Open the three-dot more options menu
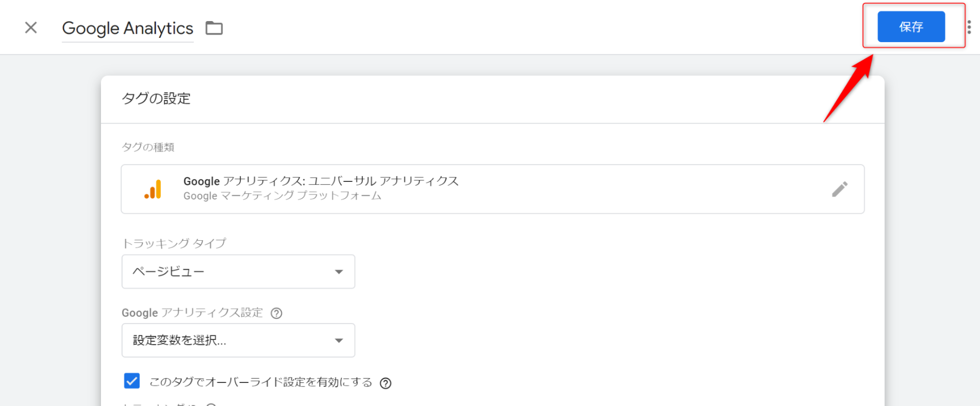This screenshot has width=980, height=406. coord(969,27)
